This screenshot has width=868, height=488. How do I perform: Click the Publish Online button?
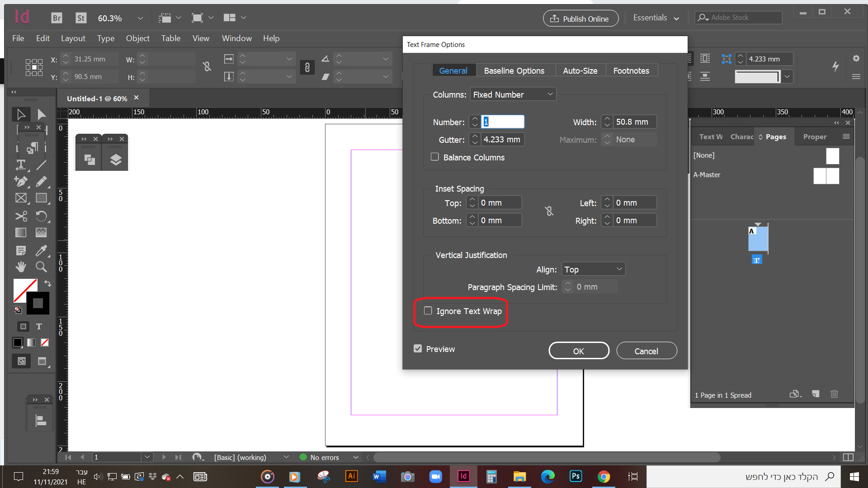580,19
